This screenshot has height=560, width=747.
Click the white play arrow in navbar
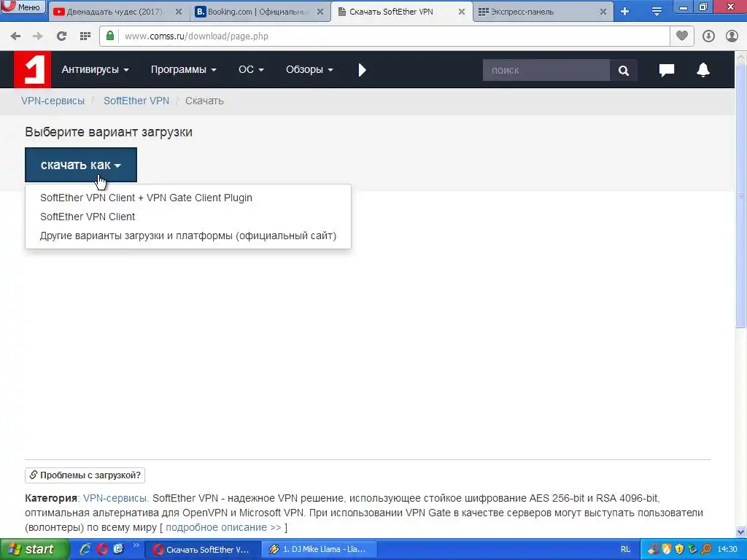click(362, 70)
